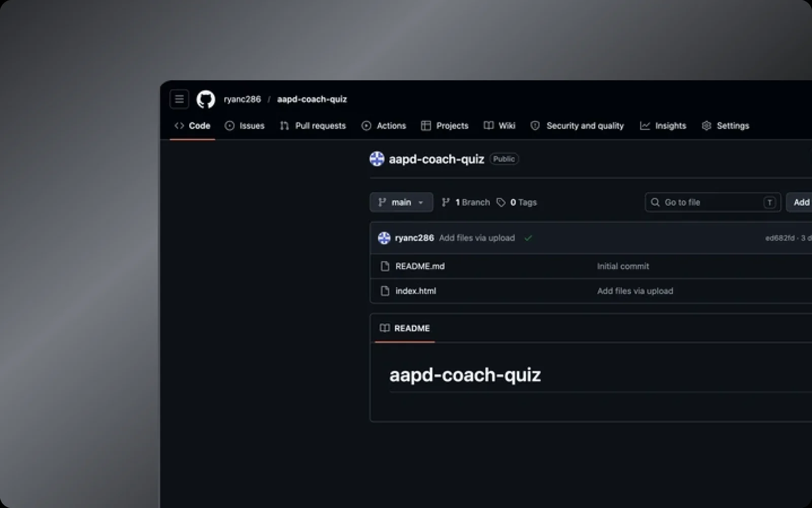Open the README.md file
This screenshot has height=508, width=812.
(x=420, y=266)
